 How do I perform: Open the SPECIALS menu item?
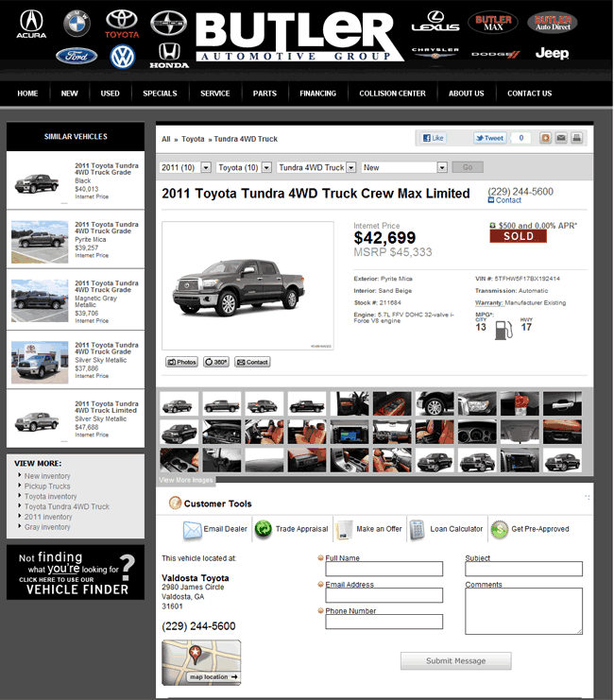(x=160, y=94)
